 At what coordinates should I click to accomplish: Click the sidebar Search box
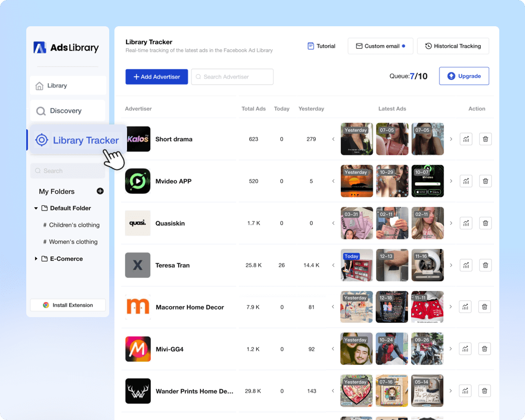click(x=68, y=171)
